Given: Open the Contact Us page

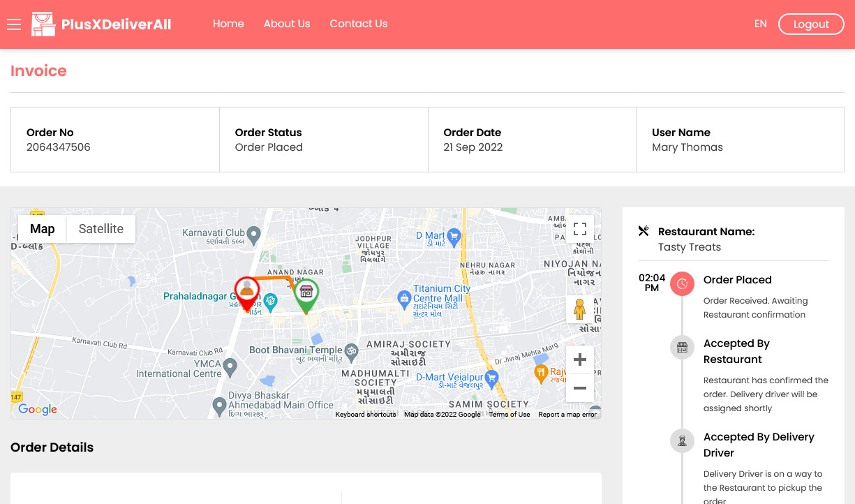Looking at the screenshot, I should 359,24.
